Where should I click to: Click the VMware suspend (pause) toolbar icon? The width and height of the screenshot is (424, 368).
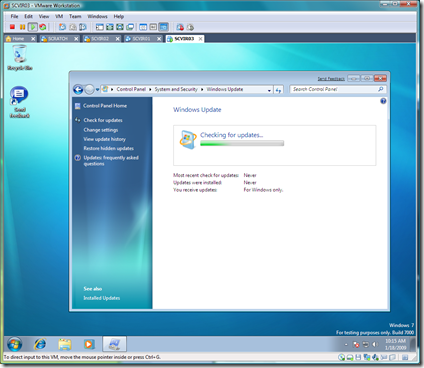click(x=22, y=27)
